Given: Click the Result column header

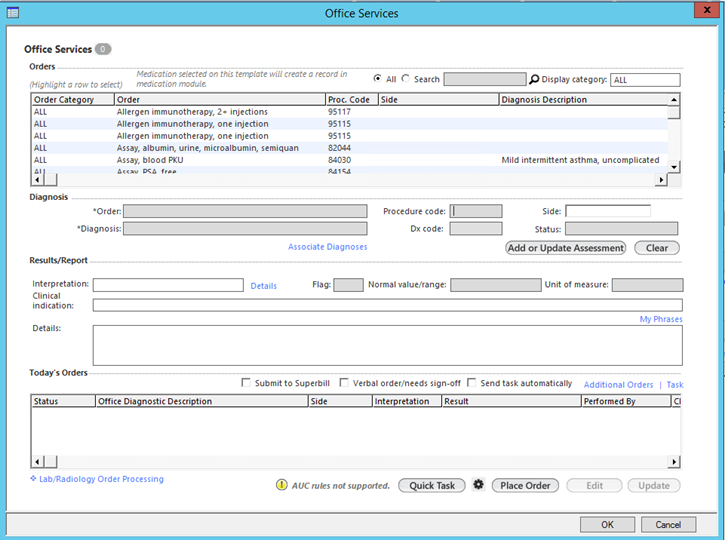Looking at the screenshot, I should click(511, 401).
